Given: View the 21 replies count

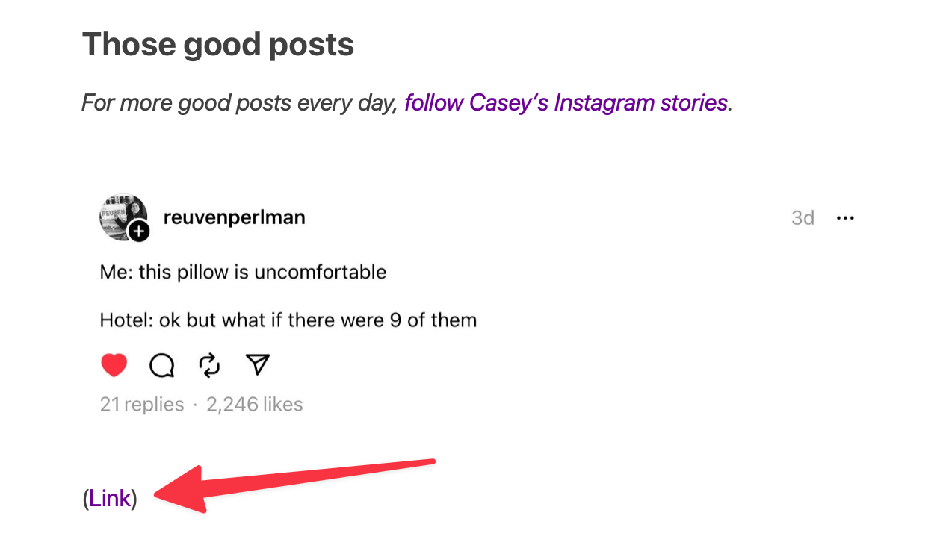Looking at the screenshot, I should [x=142, y=405].
